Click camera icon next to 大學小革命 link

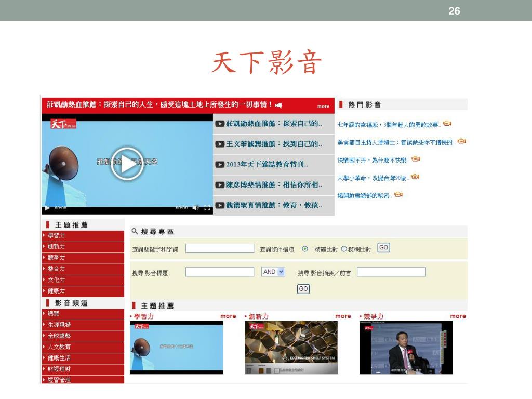415,177
